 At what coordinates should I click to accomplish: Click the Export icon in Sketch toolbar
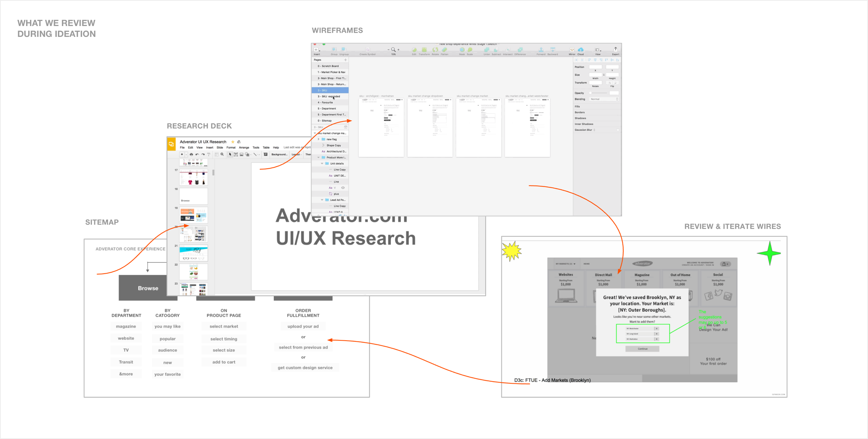(616, 50)
